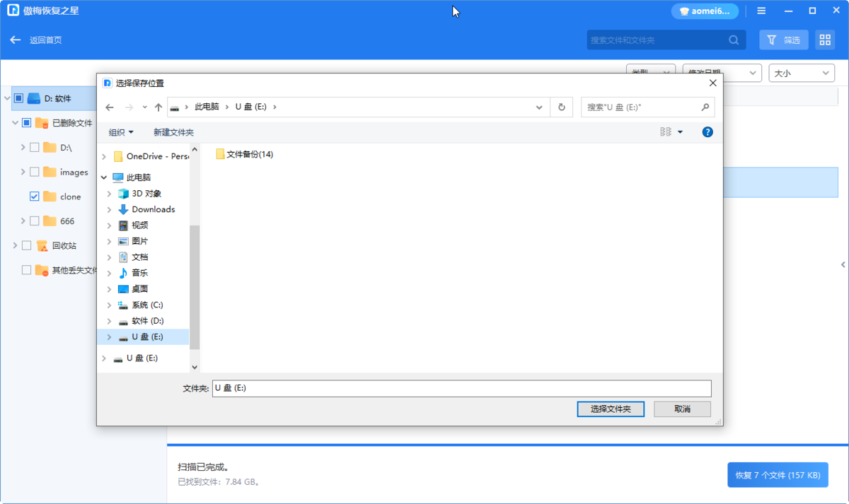Open recent locations dropdown arrow
Image resolution: width=849 pixels, height=504 pixels.
tap(144, 107)
